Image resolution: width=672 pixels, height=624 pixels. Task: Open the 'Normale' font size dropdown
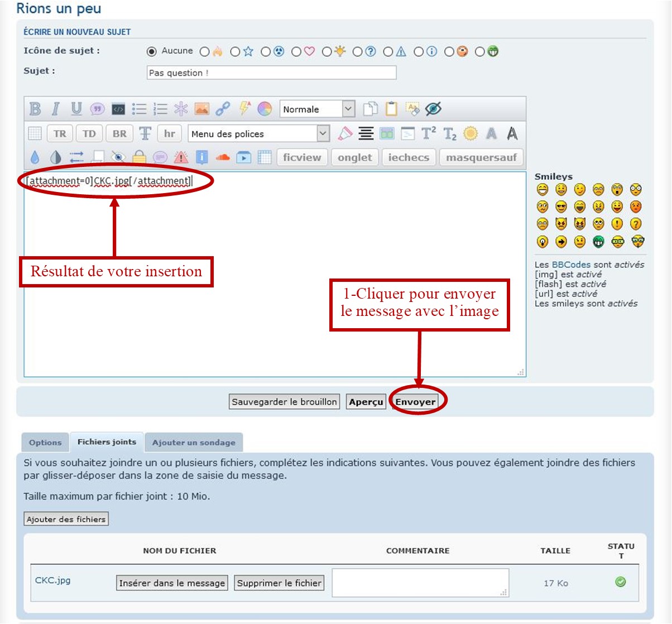tap(317, 109)
